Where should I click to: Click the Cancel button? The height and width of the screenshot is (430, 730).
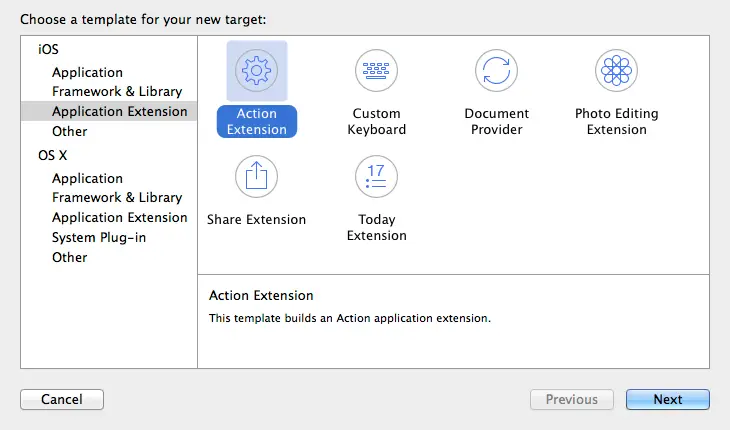[62, 399]
